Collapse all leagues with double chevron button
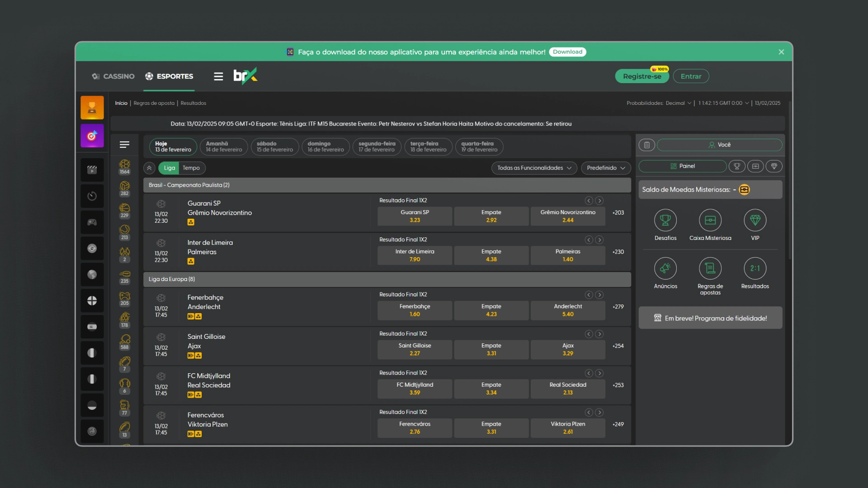The height and width of the screenshot is (488, 868). click(x=149, y=168)
